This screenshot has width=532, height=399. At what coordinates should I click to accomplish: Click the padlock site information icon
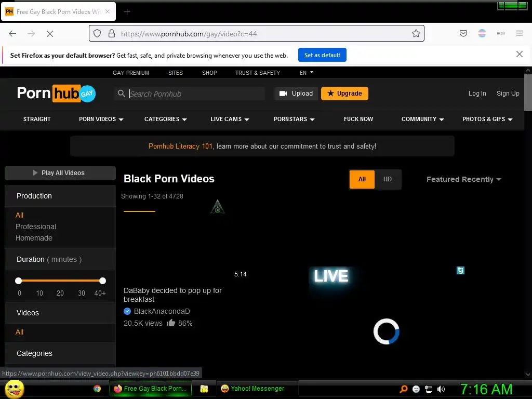click(112, 34)
